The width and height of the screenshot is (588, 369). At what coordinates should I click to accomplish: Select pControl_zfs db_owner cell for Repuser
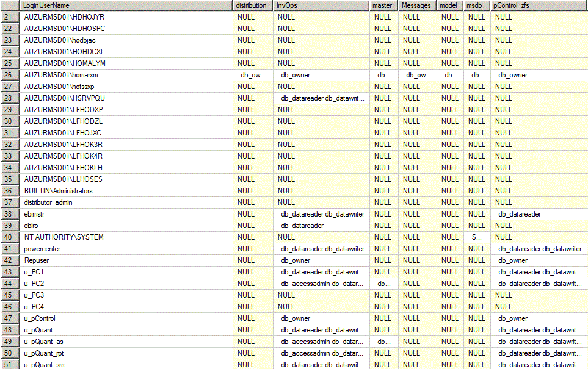(x=539, y=260)
